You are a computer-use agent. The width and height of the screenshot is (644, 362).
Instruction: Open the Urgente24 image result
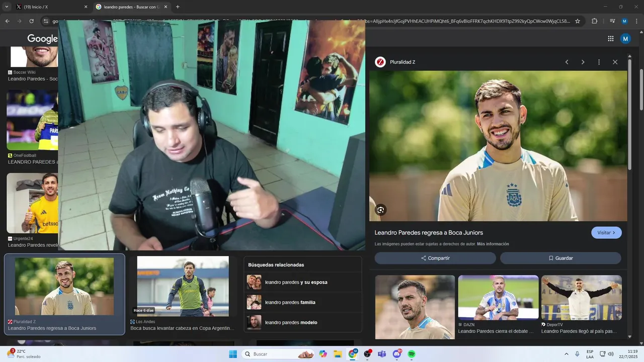32,204
